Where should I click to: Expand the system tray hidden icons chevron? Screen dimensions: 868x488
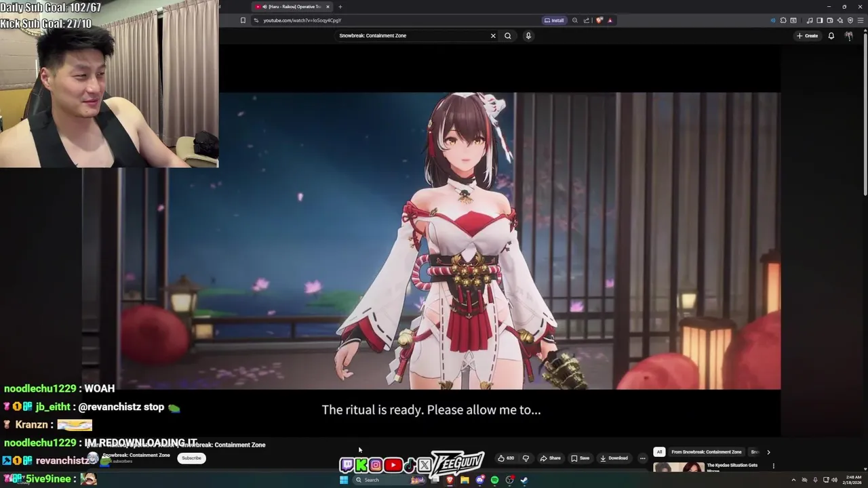(793, 480)
